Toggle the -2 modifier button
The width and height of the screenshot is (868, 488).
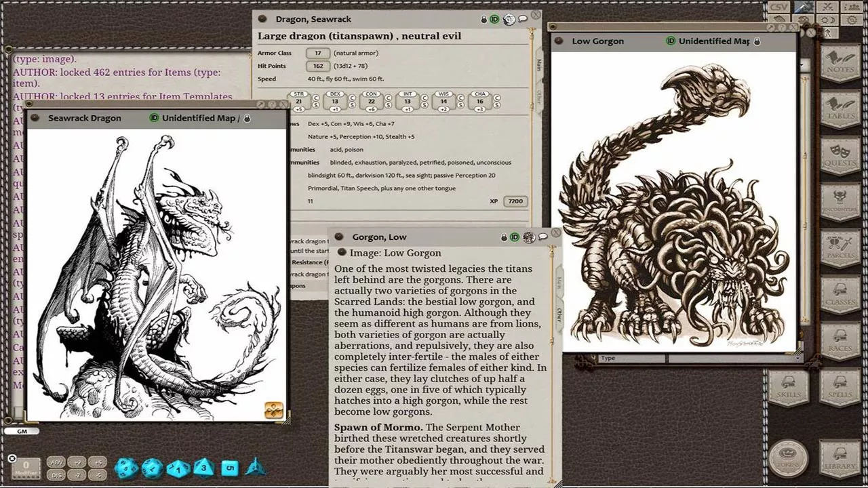(78, 475)
